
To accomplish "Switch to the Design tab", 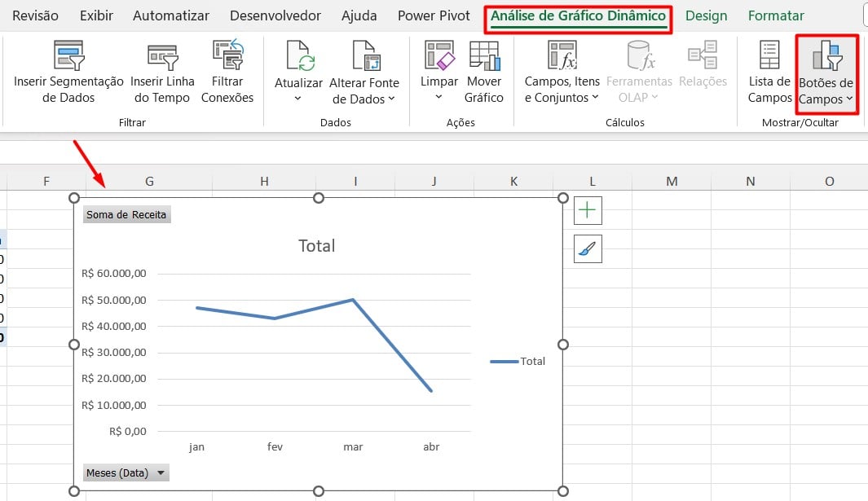I will tap(707, 15).
